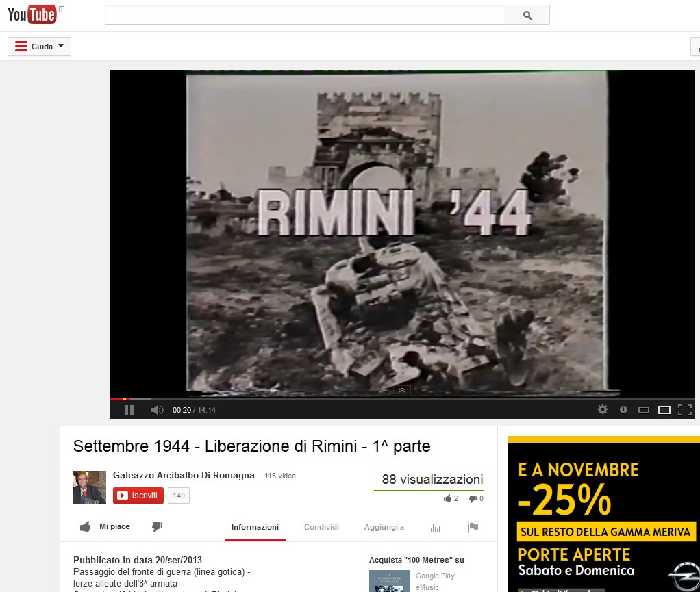Image resolution: width=700 pixels, height=592 pixels.
Task: Focus the YouTube search field
Action: pos(305,15)
